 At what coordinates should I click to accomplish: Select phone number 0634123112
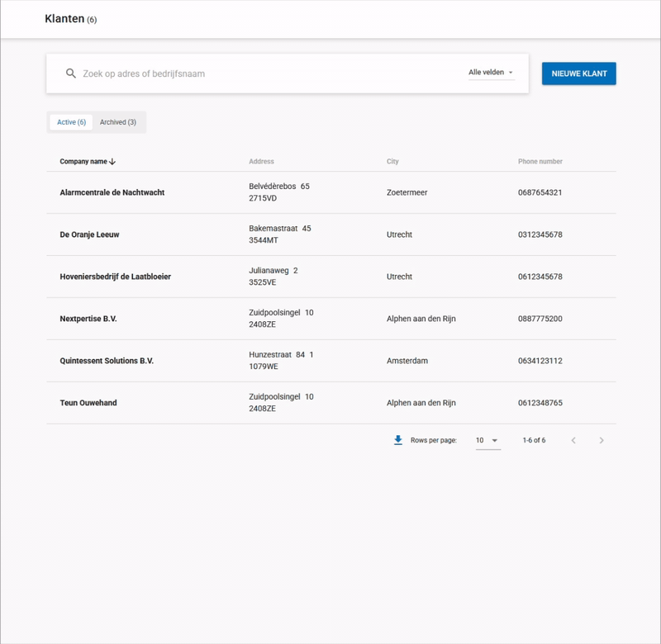click(x=540, y=361)
